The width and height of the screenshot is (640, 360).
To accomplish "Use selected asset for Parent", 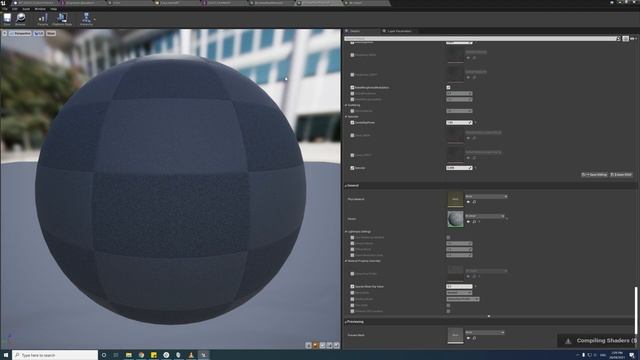I will point(468,222).
